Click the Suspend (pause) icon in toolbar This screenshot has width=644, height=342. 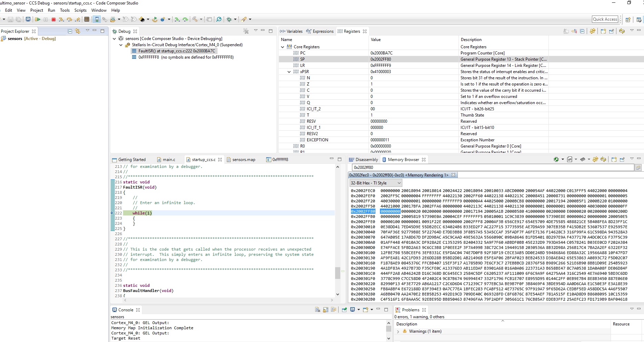[x=46, y=19]
